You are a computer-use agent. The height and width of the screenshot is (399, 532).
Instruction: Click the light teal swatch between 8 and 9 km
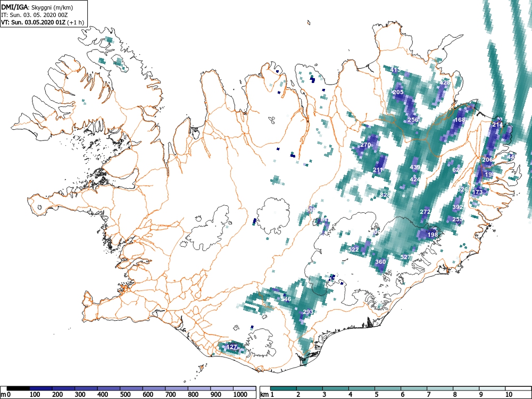[x=466, y=388]
